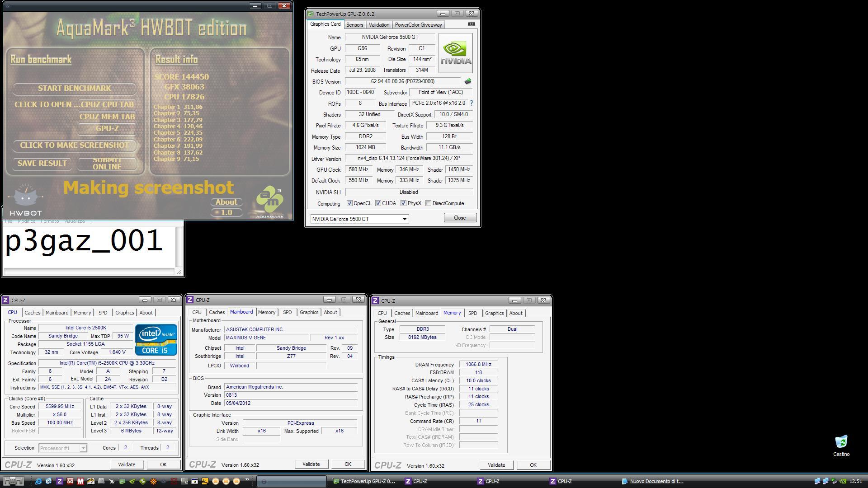Click the HWBOT start button on taskbar
868x488 pixels.
coord(14,481)
